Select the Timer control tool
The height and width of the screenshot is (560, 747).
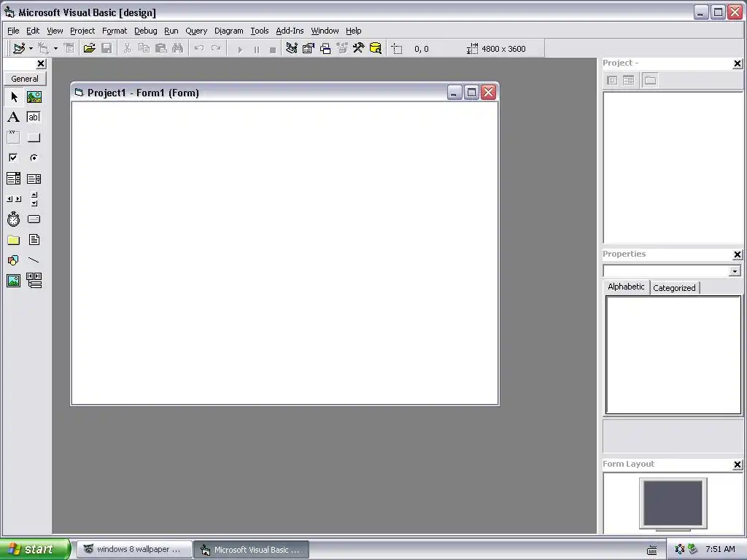click(x=14, y=219)
